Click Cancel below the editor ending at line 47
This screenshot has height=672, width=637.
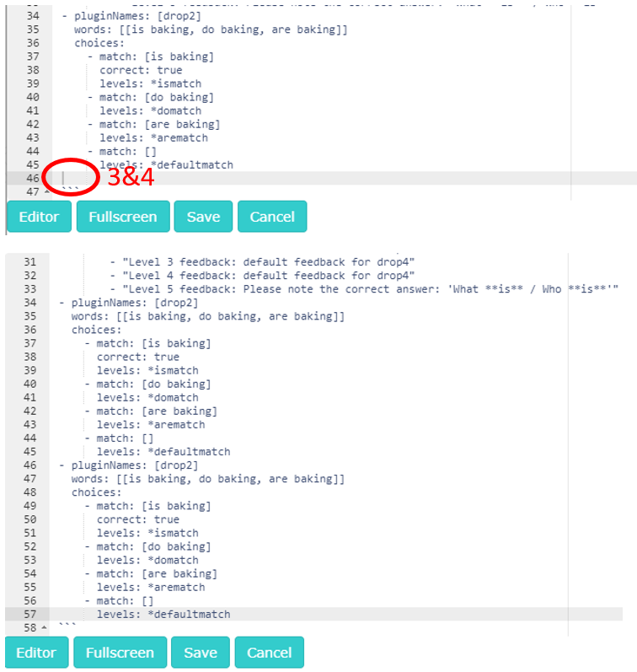pos(272,217)
